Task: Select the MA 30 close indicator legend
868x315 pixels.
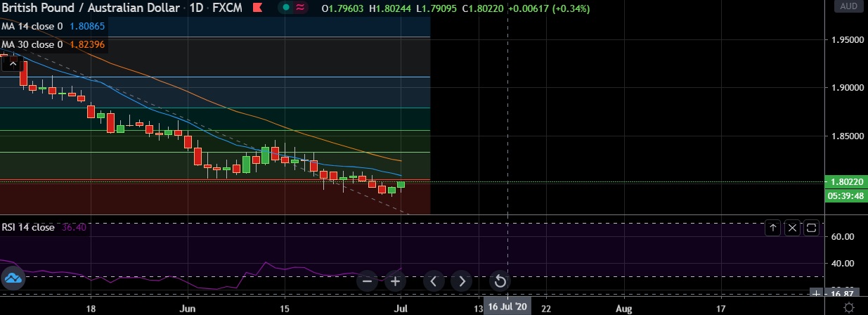Action: pyautogui.click(x=32, y=44)
